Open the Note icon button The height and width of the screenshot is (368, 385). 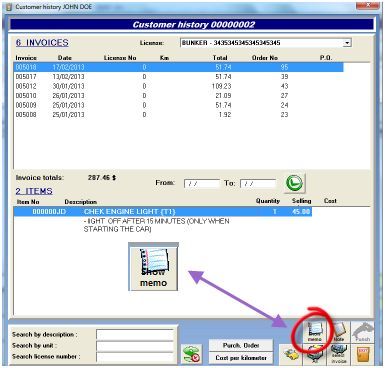[x=339, y=332]
